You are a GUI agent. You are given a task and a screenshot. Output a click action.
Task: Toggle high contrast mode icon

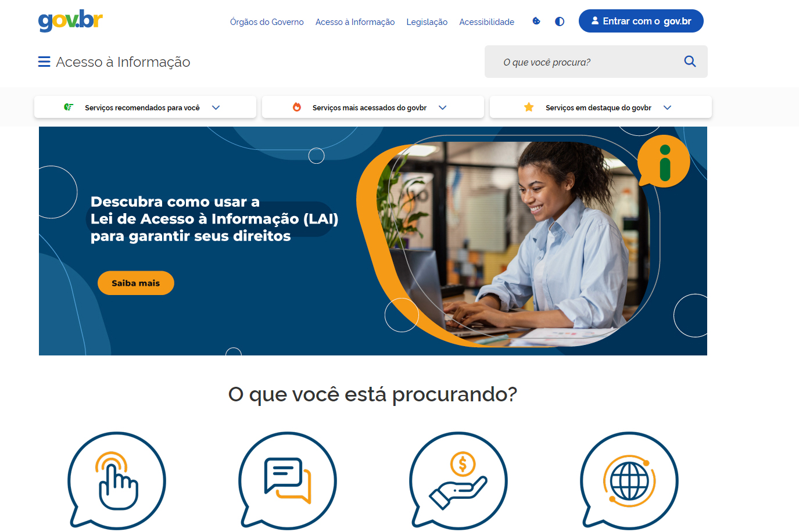(560, 21)
